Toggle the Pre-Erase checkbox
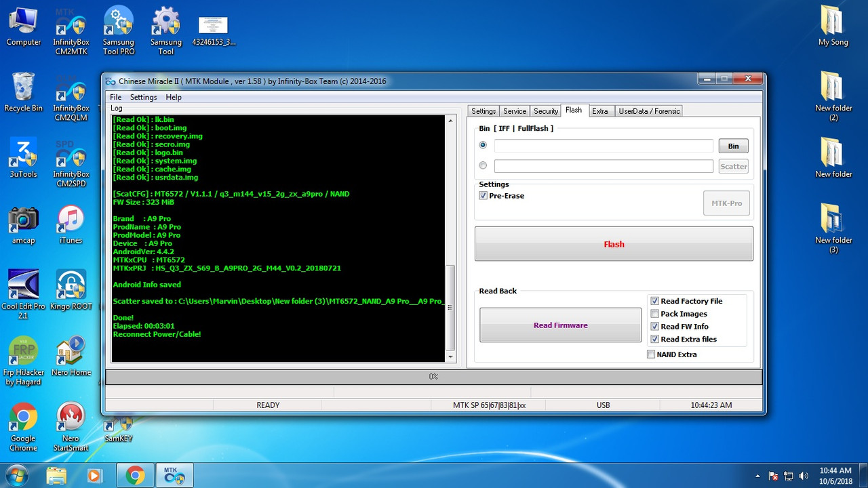Screen dimensions: 868x488 pyautogui.click(x=483, y=196)
